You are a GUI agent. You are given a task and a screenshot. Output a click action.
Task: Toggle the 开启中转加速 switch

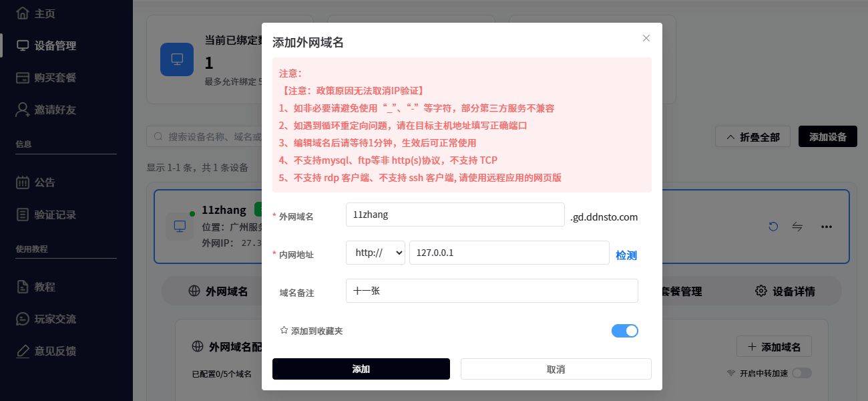pos(801,373)
